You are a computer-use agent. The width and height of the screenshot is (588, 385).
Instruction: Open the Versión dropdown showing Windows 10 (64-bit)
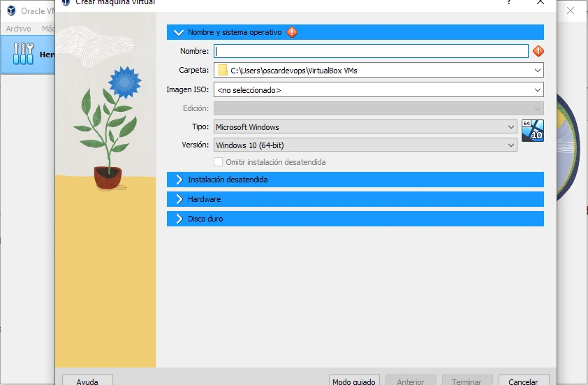point(365,145)
